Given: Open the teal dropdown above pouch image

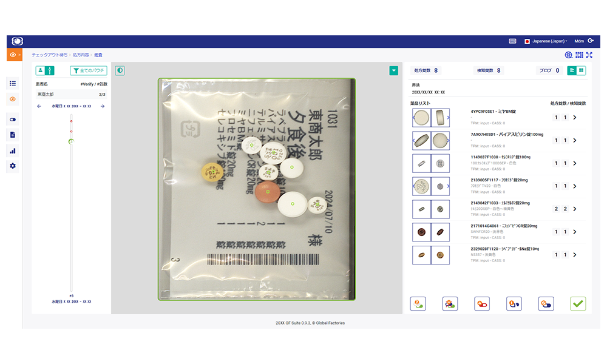Looking at the screenshot, I should point(394,70).
